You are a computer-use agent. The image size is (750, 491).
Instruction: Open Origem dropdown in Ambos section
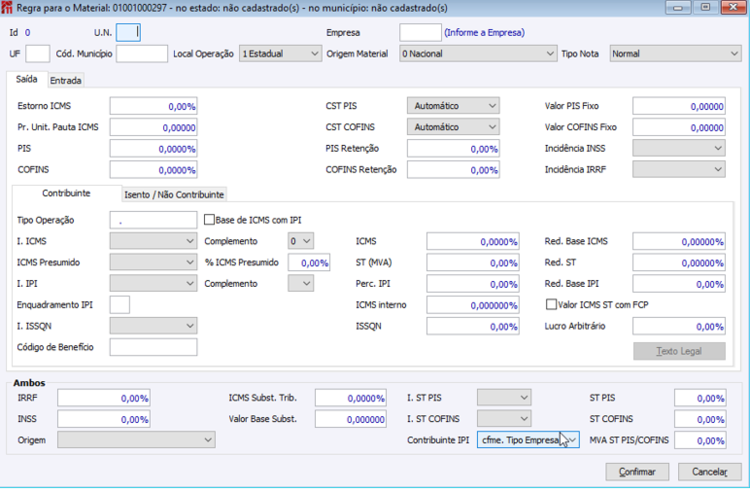point(136,440)
